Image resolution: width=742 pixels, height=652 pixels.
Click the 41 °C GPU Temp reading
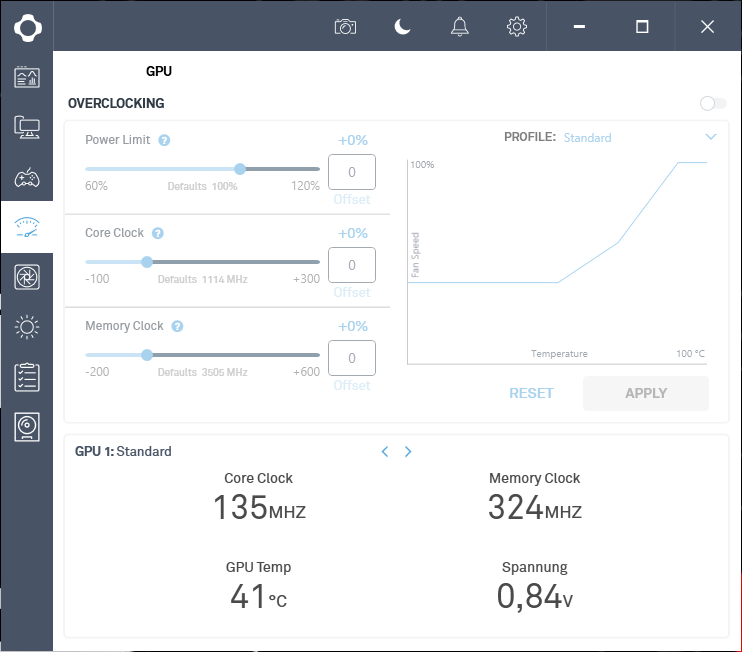pyautogui.click(x=258, y=596)
